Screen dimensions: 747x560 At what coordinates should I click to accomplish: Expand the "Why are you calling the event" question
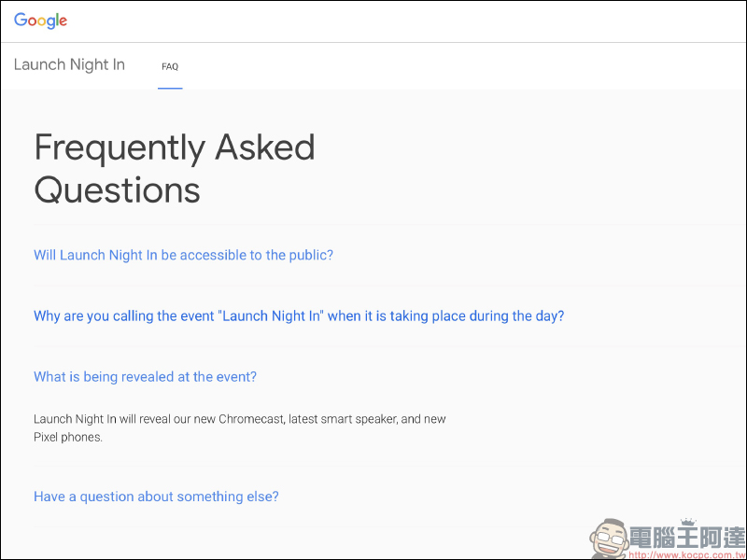299,316
